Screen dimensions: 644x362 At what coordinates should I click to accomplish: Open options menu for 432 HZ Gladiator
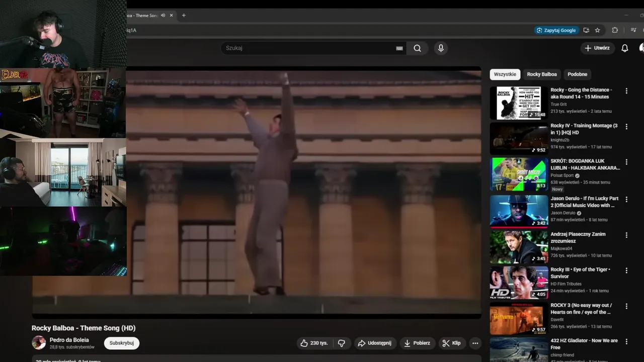pyautogui.click(x=626, y=341)
